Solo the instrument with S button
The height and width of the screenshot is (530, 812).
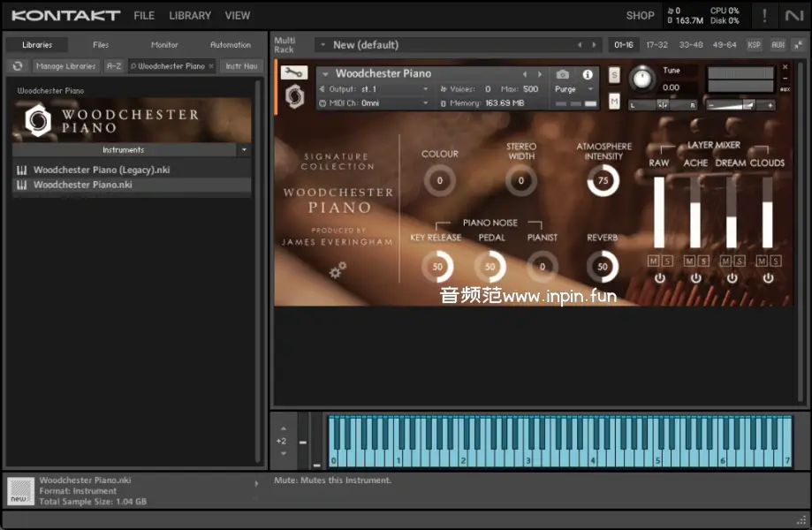point(614,75)
